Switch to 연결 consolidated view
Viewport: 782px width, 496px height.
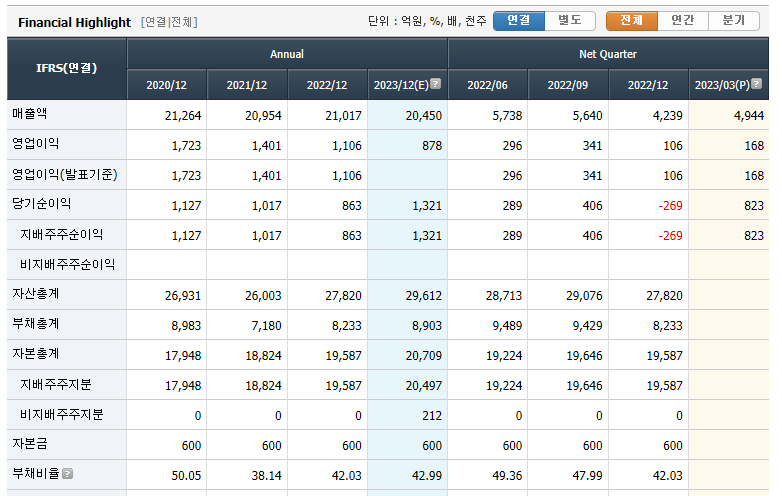click(519, 21)
